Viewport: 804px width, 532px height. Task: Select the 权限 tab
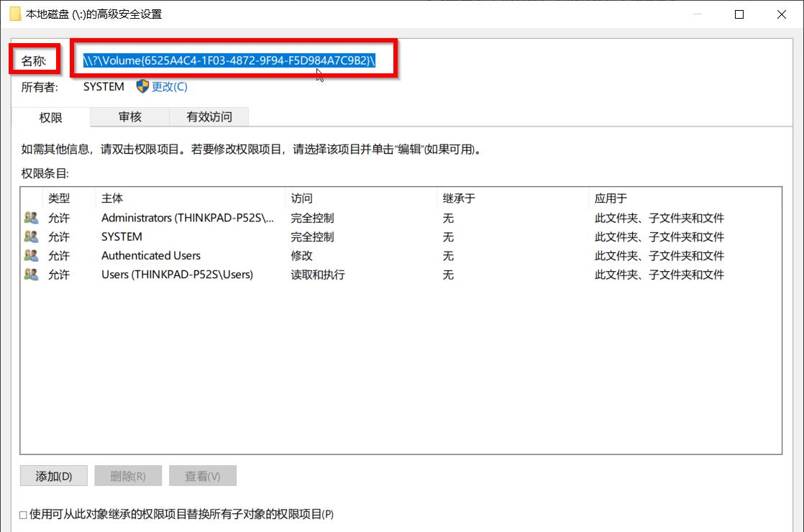[51, 117]
